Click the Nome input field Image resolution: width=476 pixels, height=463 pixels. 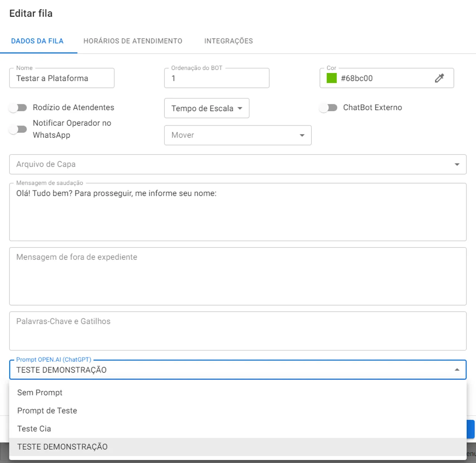click(x=62, y=78)
